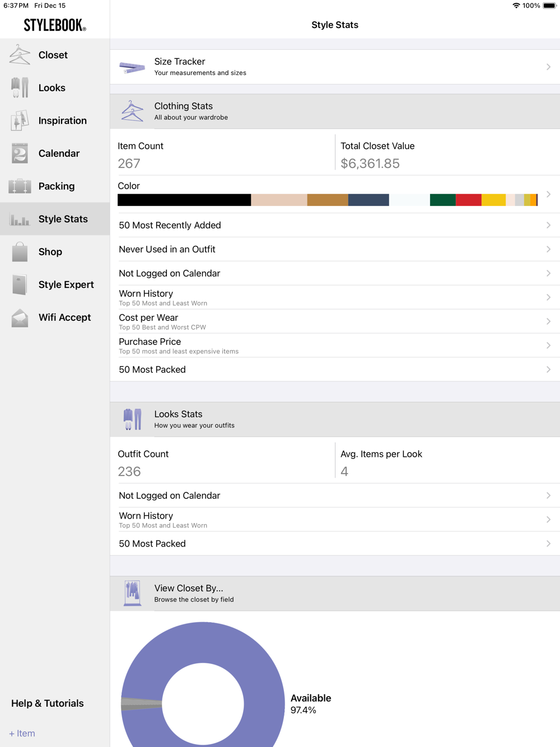This screenshot has width=560, height=747.
Task: Click Cost per Wear row label
Action: 148,318
